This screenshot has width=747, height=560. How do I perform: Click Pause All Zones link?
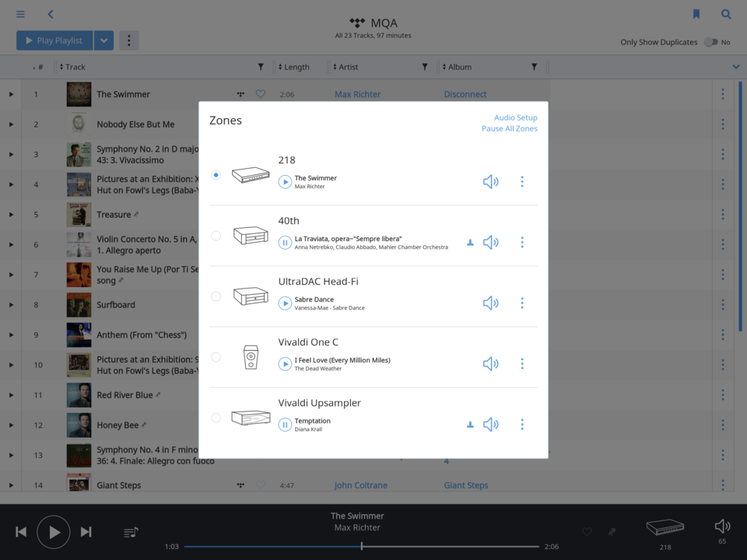(x=509, y=128)
